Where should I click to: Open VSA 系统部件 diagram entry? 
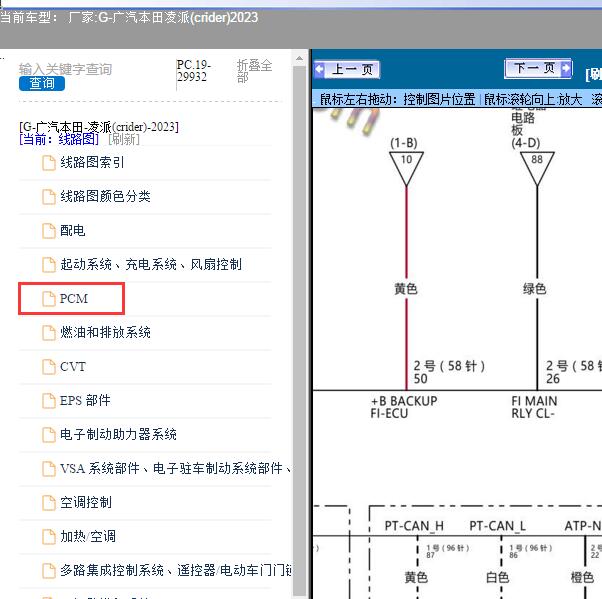[175, 468]
